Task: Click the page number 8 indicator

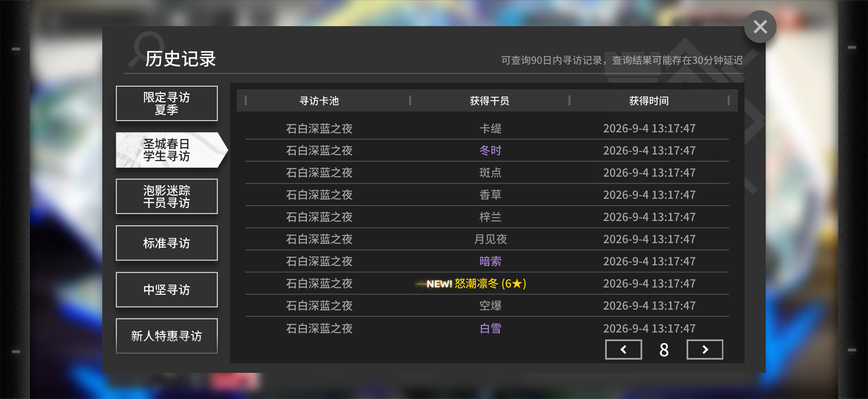Action: pos(664,350)
